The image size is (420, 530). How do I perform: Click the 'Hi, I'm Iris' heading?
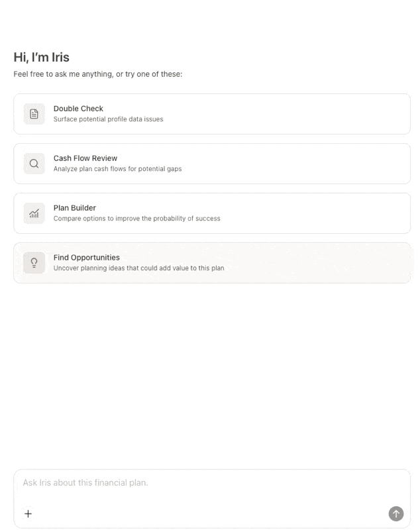[41, 57]
